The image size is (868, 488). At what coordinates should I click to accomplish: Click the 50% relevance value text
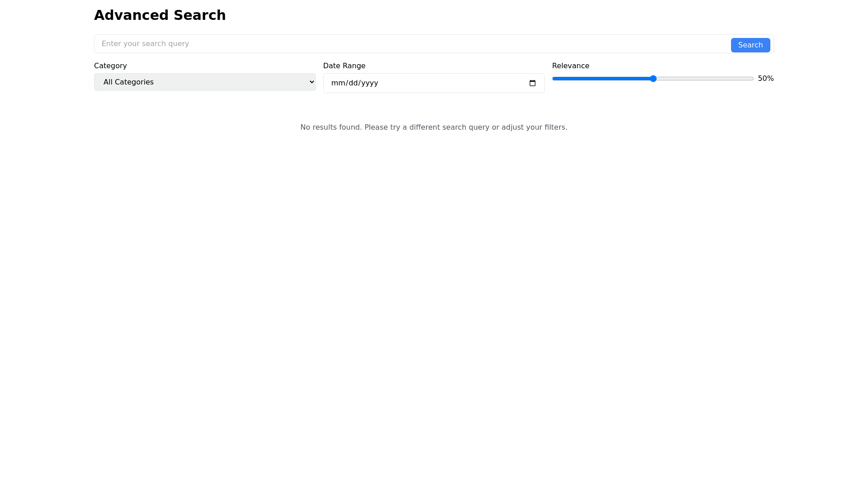[765, 79]
